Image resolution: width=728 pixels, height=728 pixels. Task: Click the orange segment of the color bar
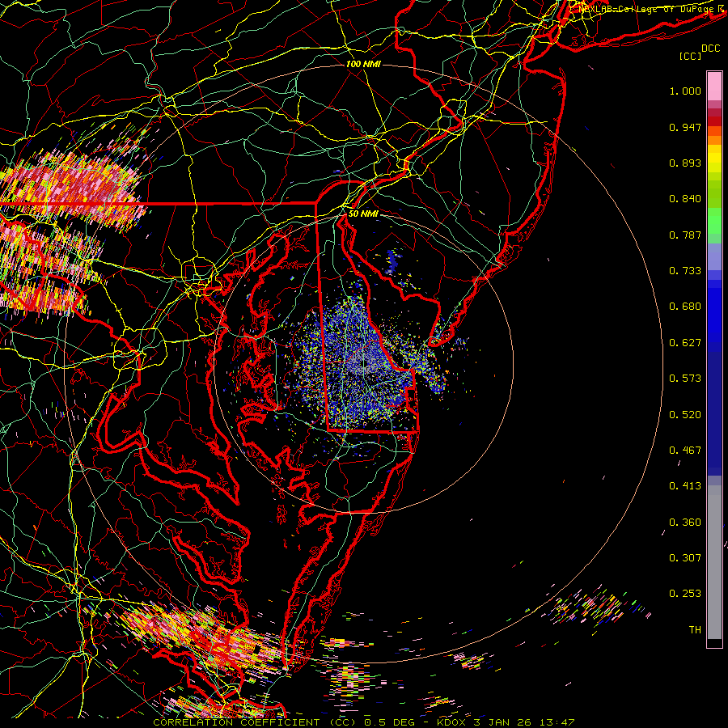click(x=714, y=136)
